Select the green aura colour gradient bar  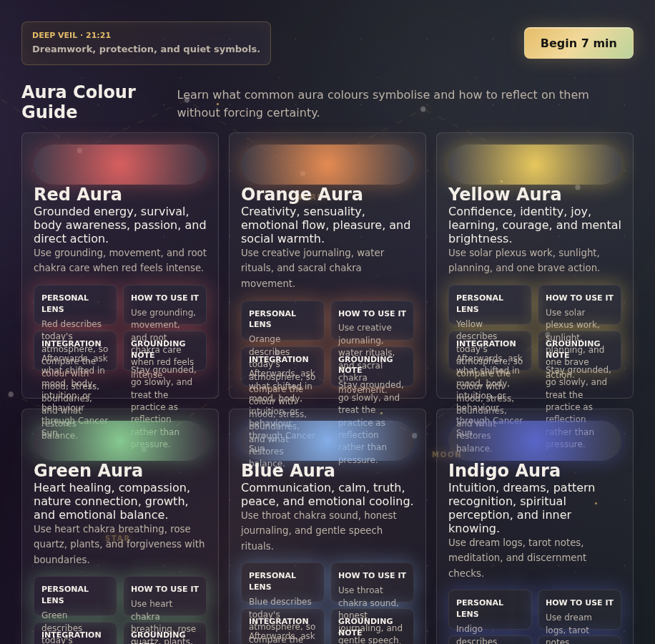pos(120,441)
